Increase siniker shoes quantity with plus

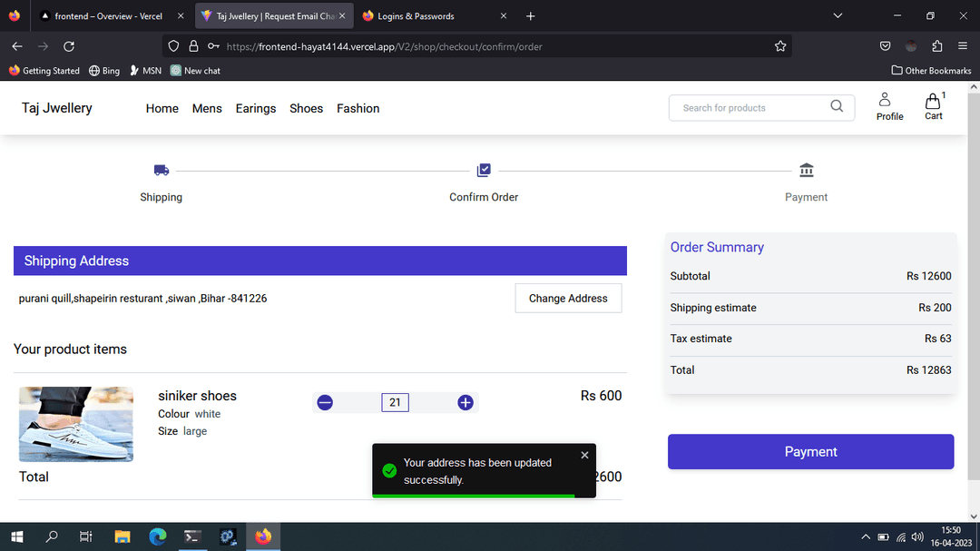[465, 402]
